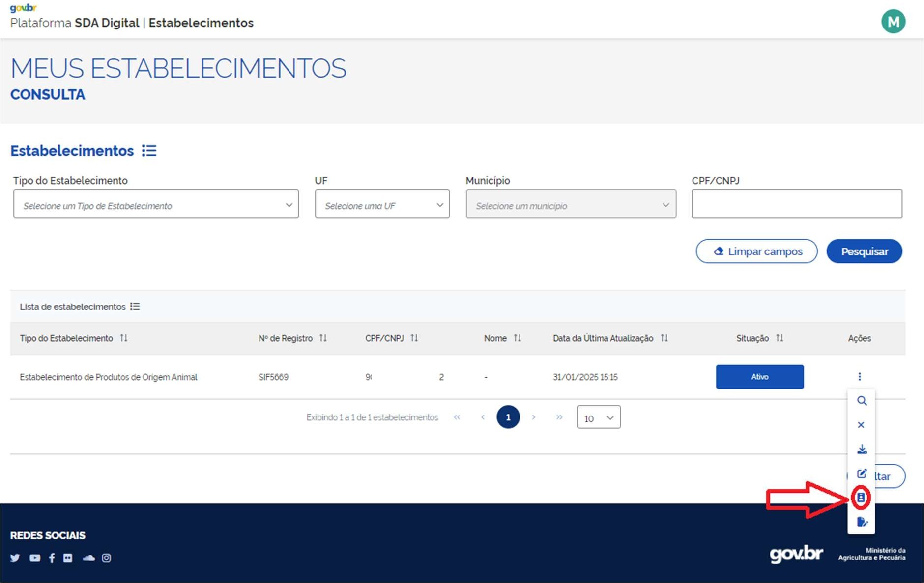Open the Instagram social media icon
Screen dimensions: 924x583
point(106,558)
